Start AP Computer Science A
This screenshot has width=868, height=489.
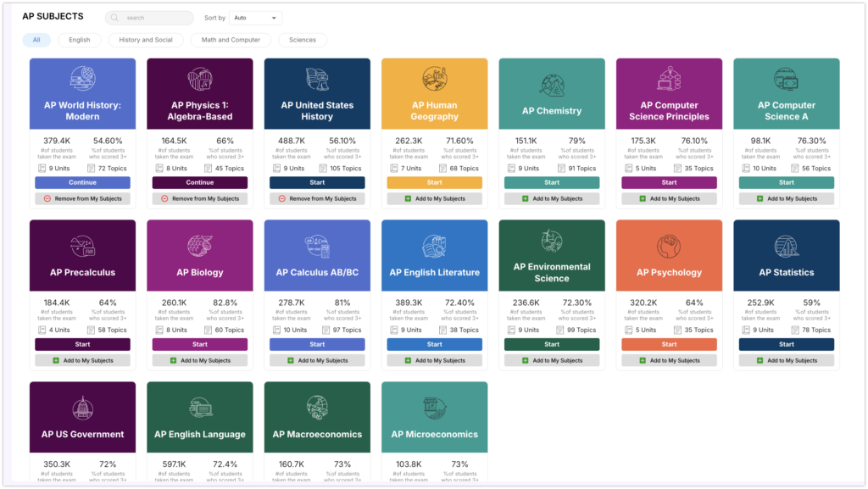(787, 182)
